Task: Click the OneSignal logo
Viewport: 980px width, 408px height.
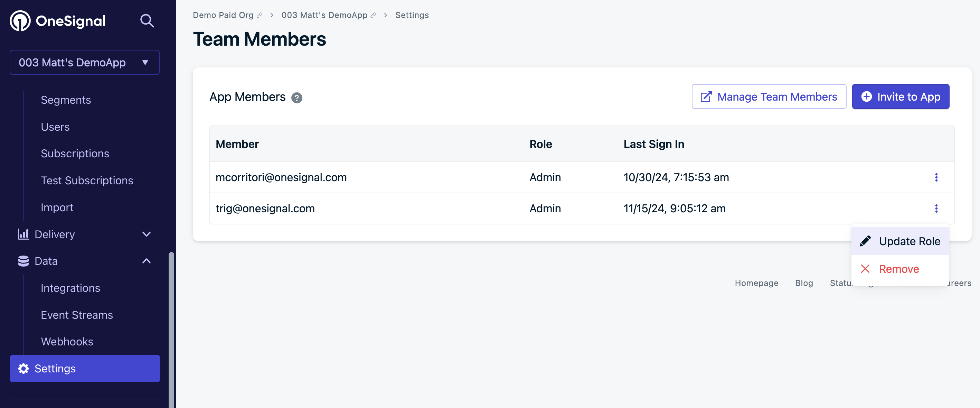Action: click(57, 20)
